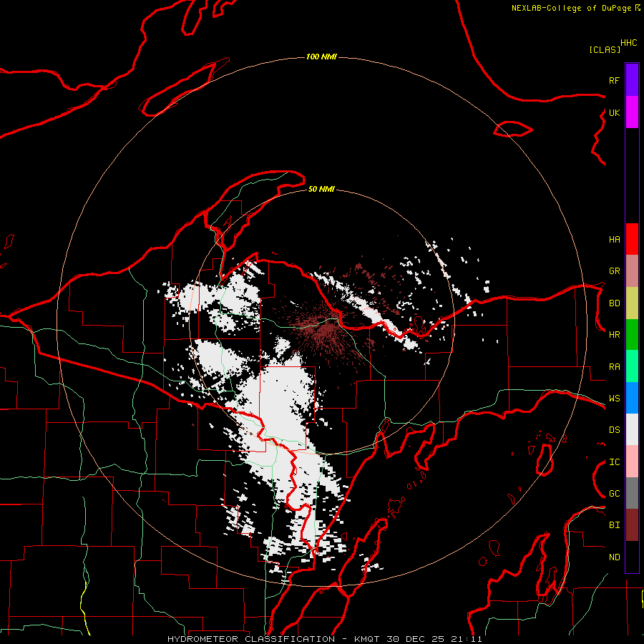Viewport: 644px width, 644px height.
Task: Click the GC gray legend swatch
Action: click(632, 493)
